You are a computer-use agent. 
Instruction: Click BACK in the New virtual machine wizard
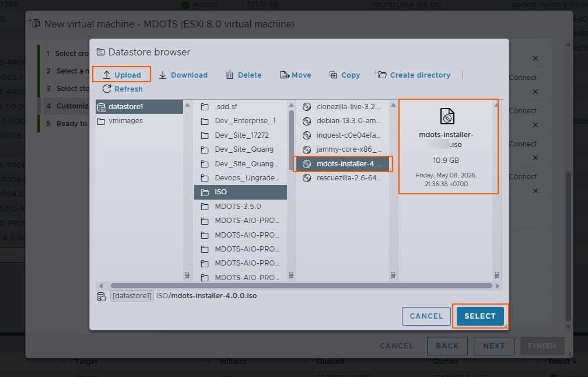tap(447, 346)
